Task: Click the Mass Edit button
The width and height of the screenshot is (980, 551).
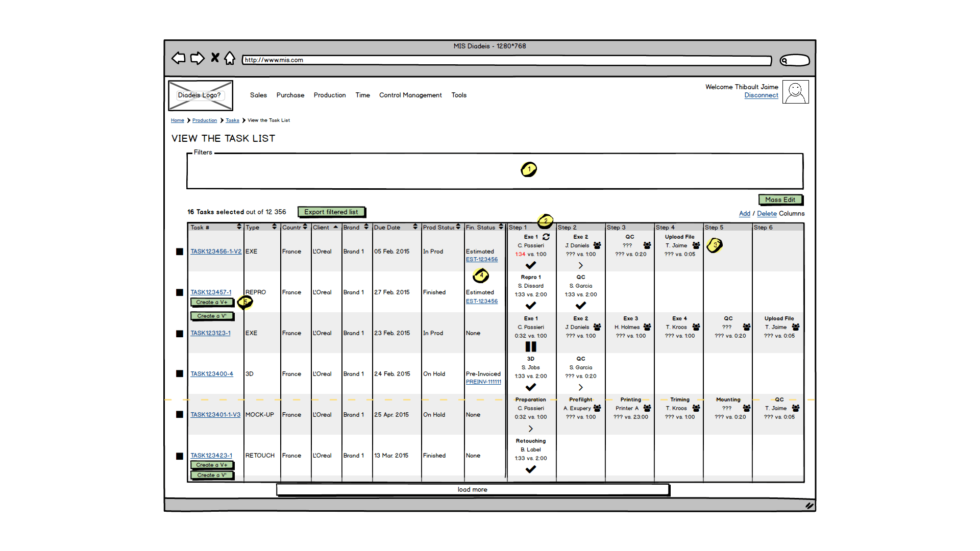Action: coord(780,199)
